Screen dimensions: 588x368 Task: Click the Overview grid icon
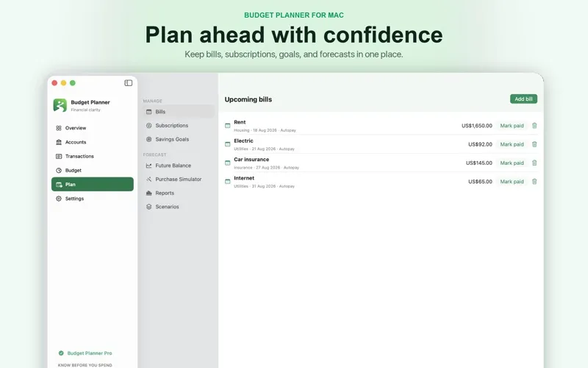point(59,128)
